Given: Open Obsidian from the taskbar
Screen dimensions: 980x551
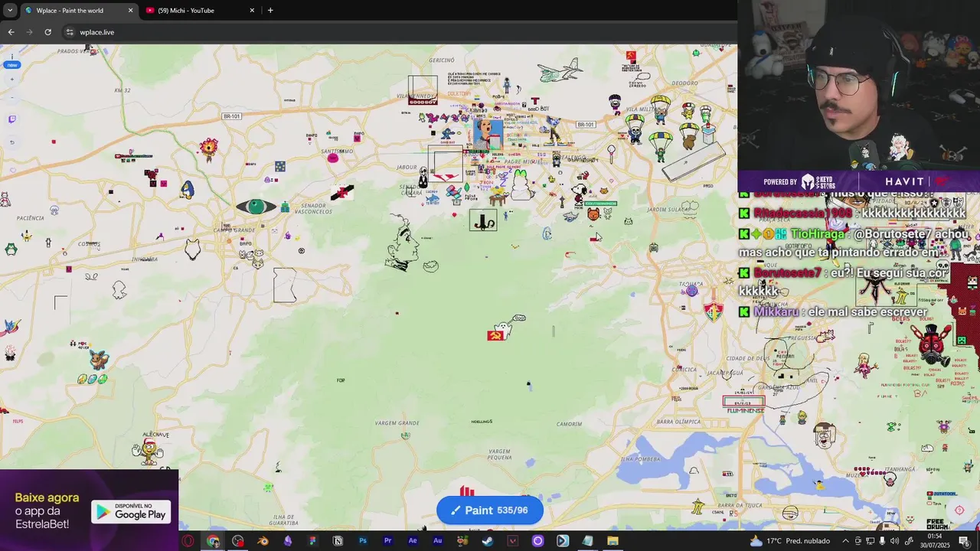Looking at the screenshot, I should tap(288, 541).
